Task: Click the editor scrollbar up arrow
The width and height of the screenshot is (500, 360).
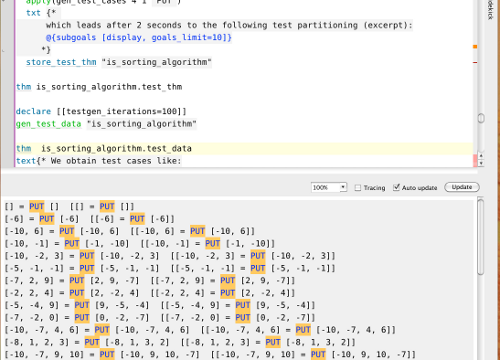Action: [x=481, y=156]
